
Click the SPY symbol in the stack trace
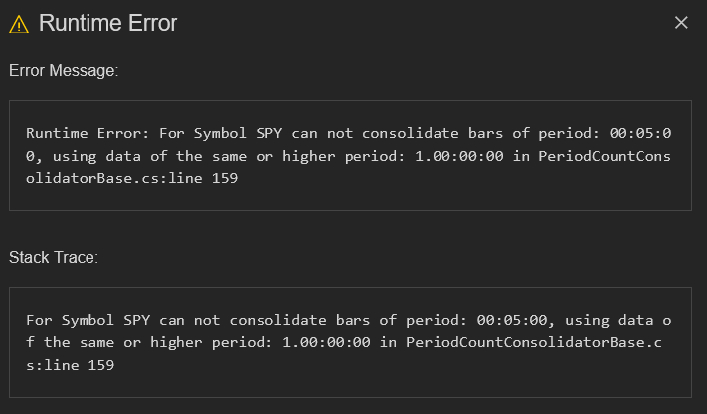tap(137, 320)
